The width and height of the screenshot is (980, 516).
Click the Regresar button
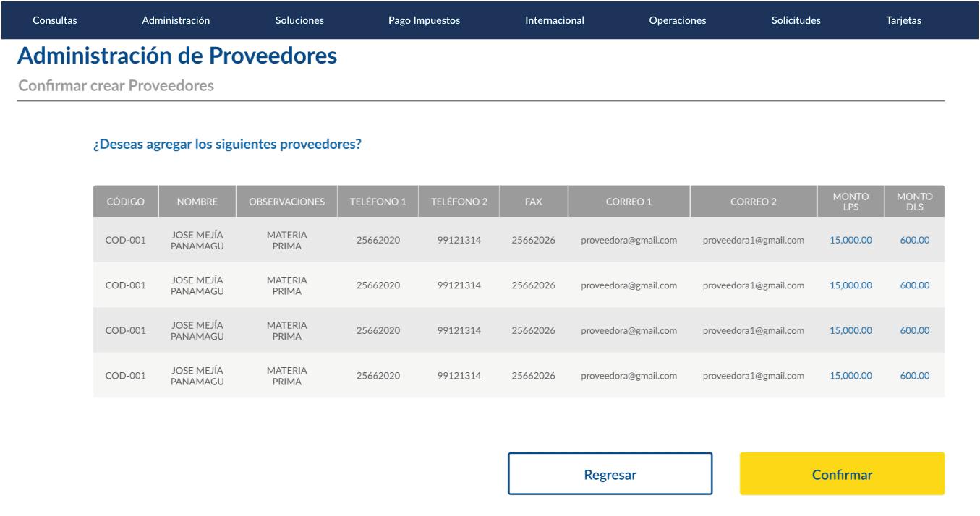[610, 474]
